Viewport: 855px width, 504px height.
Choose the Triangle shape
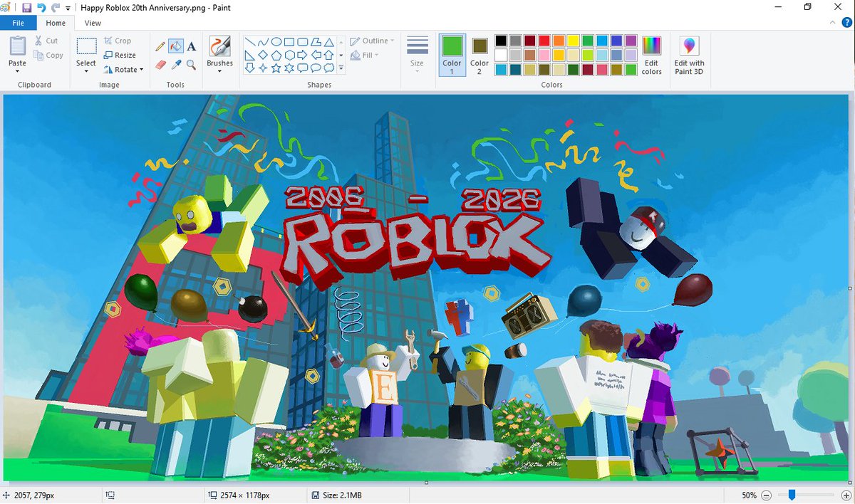(328, 41)
